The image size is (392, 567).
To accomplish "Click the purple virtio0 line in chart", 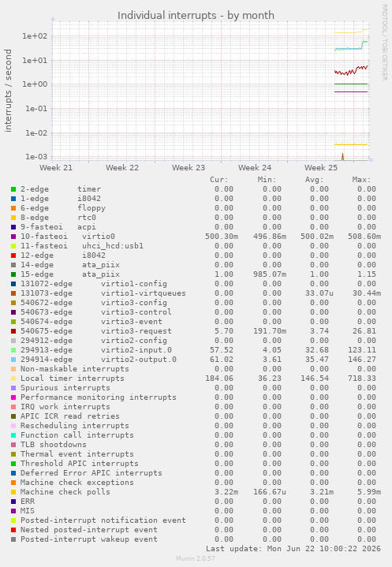I will point(351,91).
